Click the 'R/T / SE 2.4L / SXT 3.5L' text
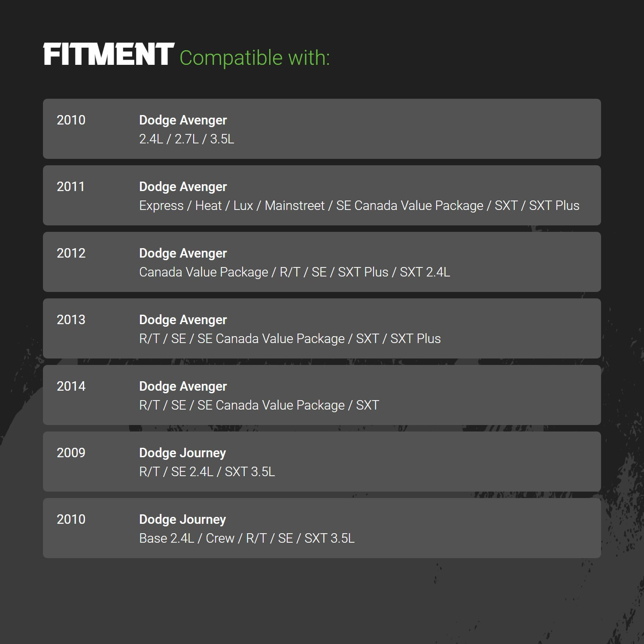Viewport: 644px width, 644px height. pos(207,472)
